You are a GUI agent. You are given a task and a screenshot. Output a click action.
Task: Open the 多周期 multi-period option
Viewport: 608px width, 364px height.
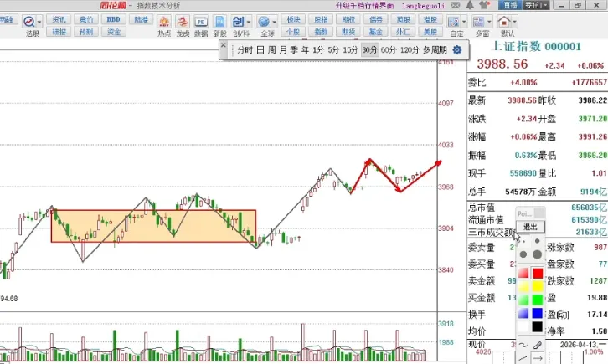click(x=435, y=50)
